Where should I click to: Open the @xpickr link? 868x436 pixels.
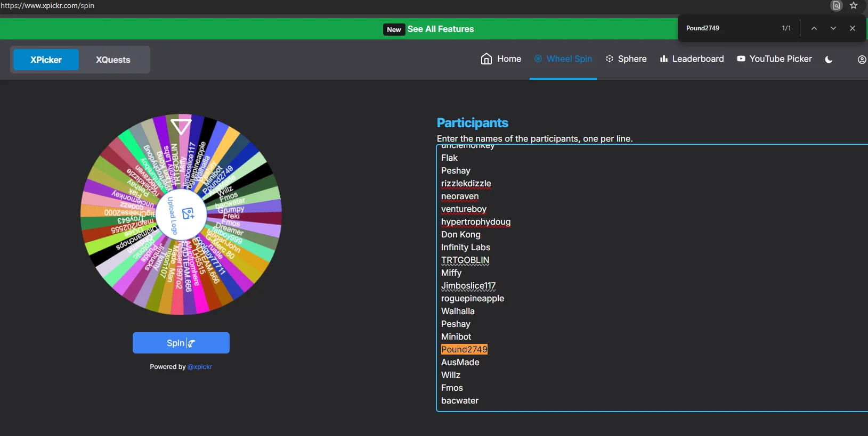(200, 367)
